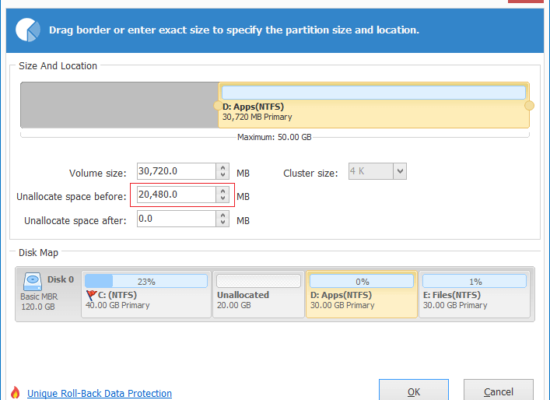Select E: Files(NTFS) partition in Disk Map

coord(475,294)
